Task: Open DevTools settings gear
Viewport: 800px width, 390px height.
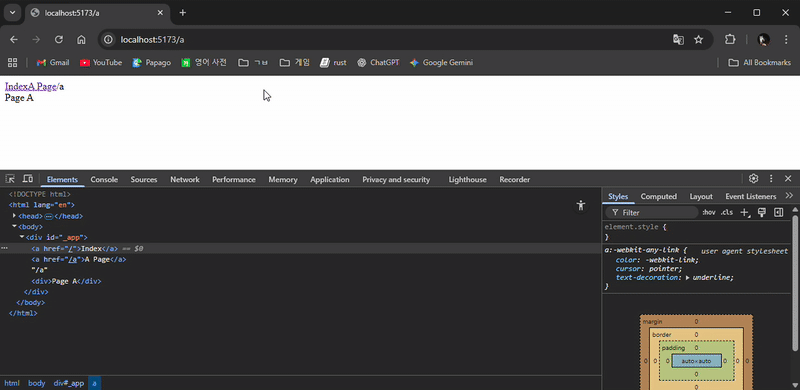Action: [754, 179]
